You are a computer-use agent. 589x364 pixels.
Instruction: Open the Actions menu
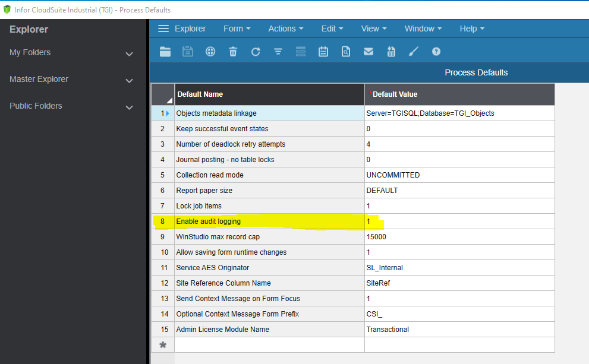(285, 29)
